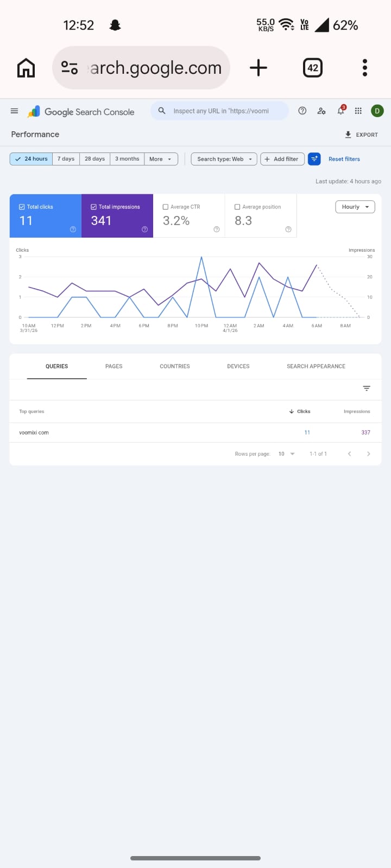Open the Search Console hamburger menu
The height and width of the screenshot is (868, 391).
(x=15, y=111)
